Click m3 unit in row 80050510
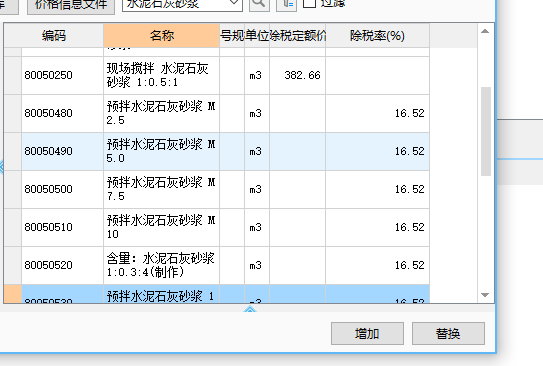This screenshot has width=543, height=366. [x=257, y=227]
